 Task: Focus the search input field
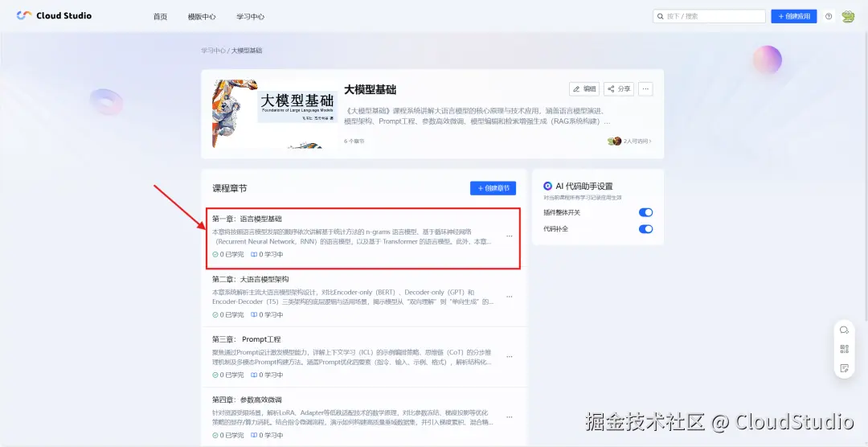pyautogui.click(x=709, y=17)
